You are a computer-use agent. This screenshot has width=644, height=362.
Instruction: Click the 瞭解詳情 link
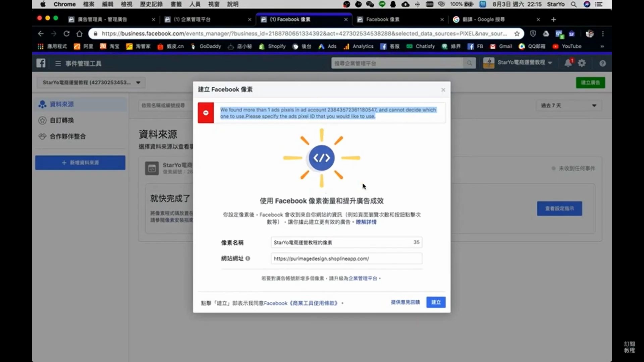click(366, 222)
